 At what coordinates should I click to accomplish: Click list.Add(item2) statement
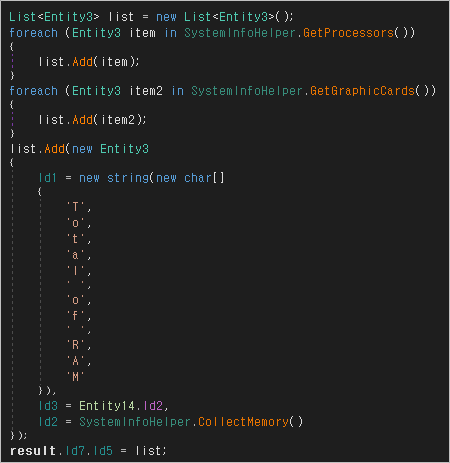click(92, 120)
